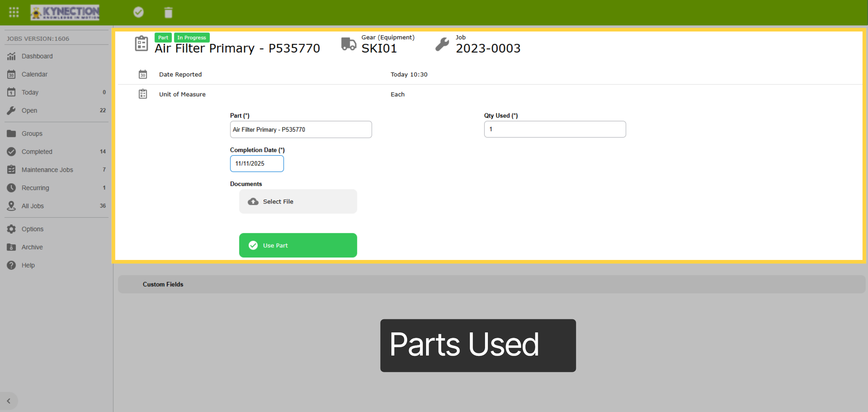This screenshot has height=412, width=868.
Task: Click the Date Reported label
Action: 180,74
